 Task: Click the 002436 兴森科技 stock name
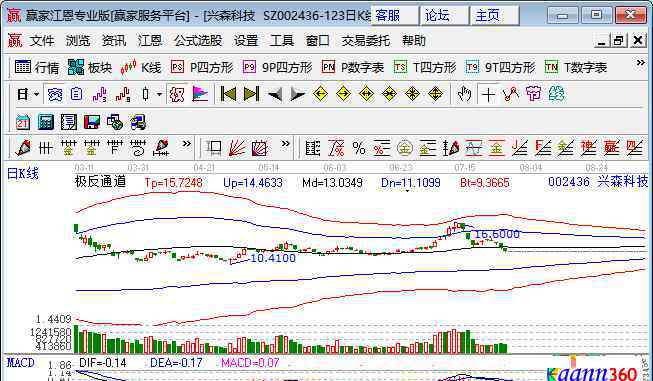pyautogui.click(x=598, y=182)
